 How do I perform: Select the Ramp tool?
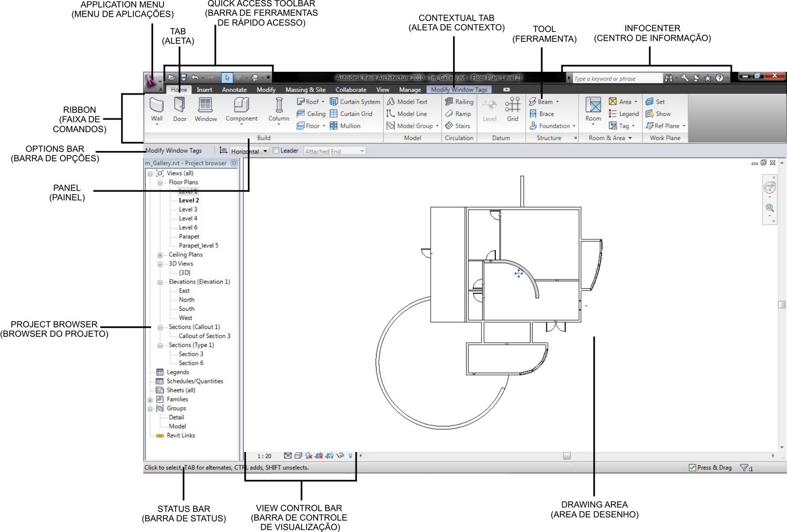[458, 114]
